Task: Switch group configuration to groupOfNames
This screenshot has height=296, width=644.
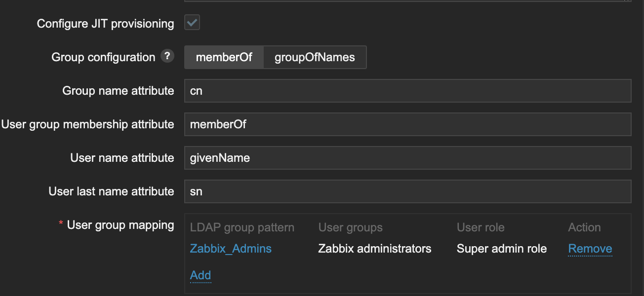Action: click(x=315, y=57)
